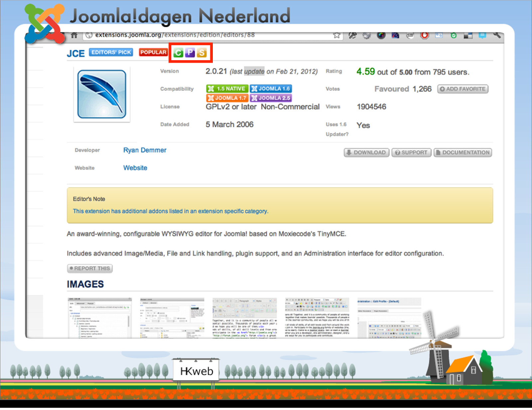The height and width of the screenshot is (410, 532).
Task: Click the Favoured 1,266 count
Action: click(x=403, y=89)
